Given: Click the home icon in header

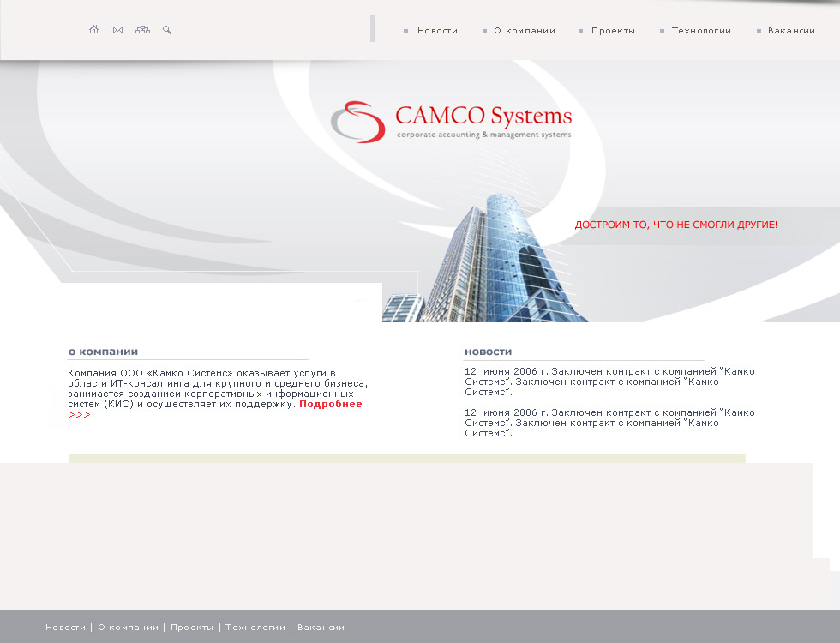Looking at the screenshot, I should 93,29.
